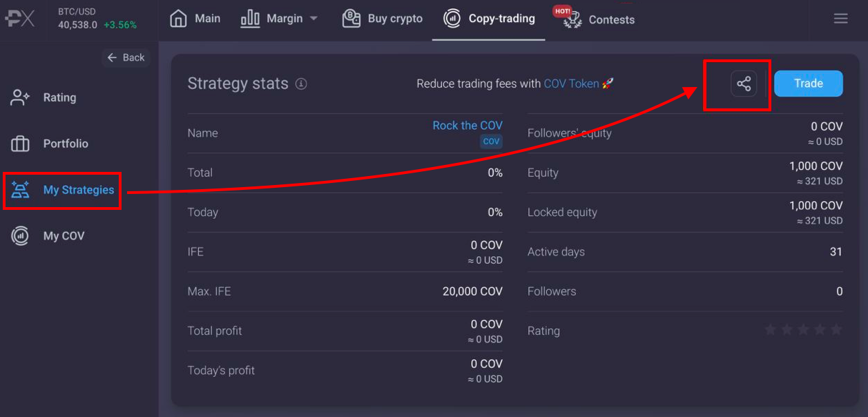Image resolution: width=868 pixels, height=417 pixels.
Task: Open Portfolio in the sidebar
Action: 65,144
